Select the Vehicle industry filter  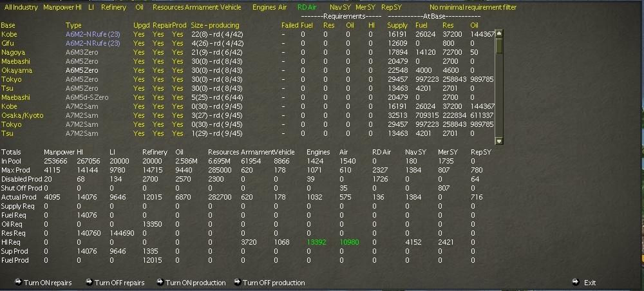[x=231, y=7]
